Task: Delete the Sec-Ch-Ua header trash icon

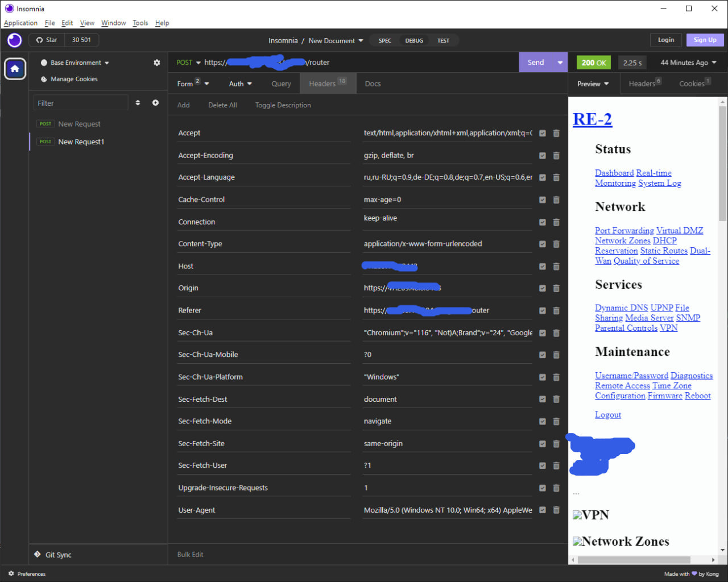Action: coord(556,332)
